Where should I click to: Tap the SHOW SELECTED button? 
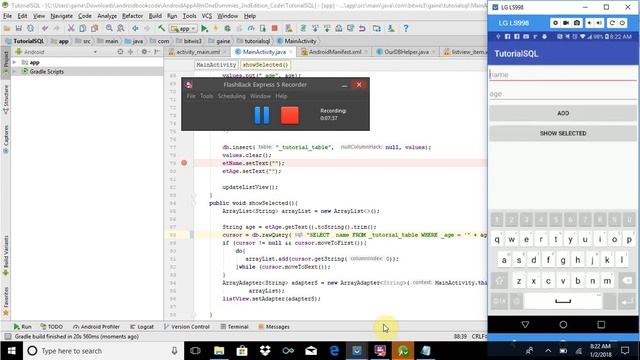[563, 133]
